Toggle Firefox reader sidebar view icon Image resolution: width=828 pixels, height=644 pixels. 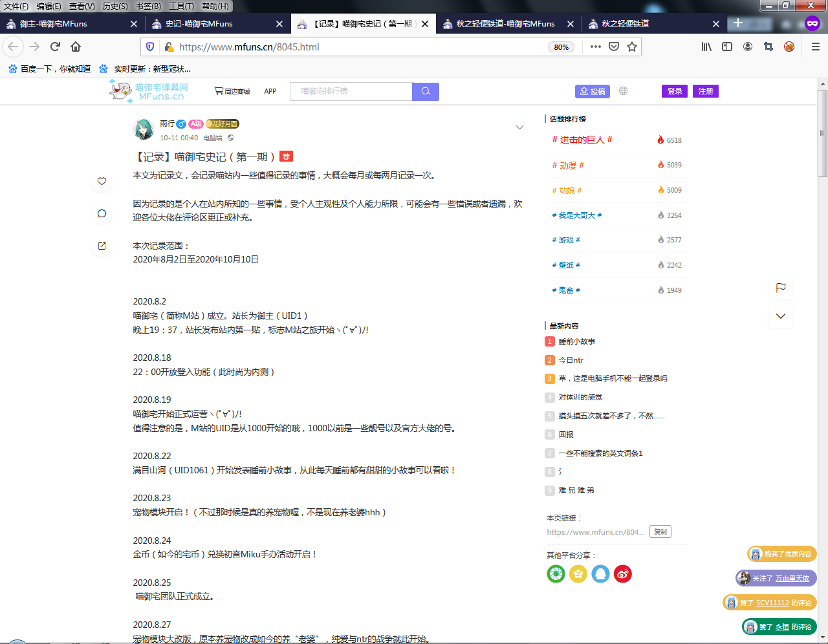727,47
